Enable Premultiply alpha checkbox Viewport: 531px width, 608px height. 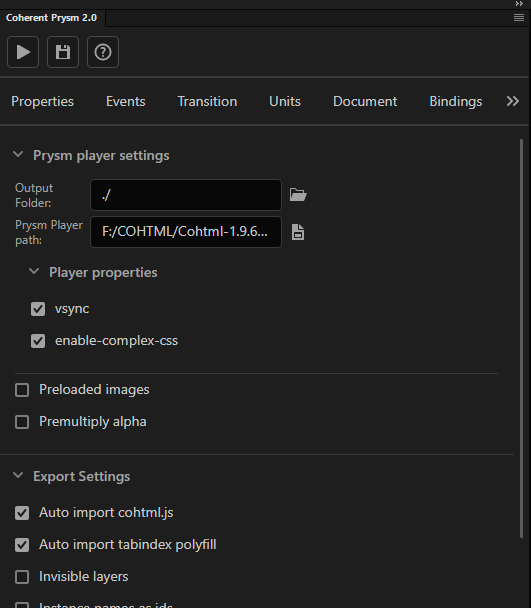(x=22, y=422)
